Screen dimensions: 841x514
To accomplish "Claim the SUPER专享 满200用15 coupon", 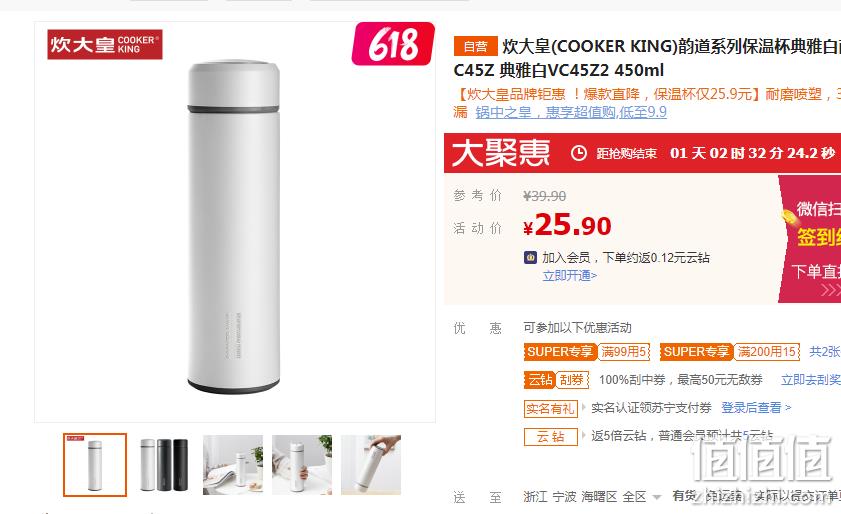I will pos(730,351).
